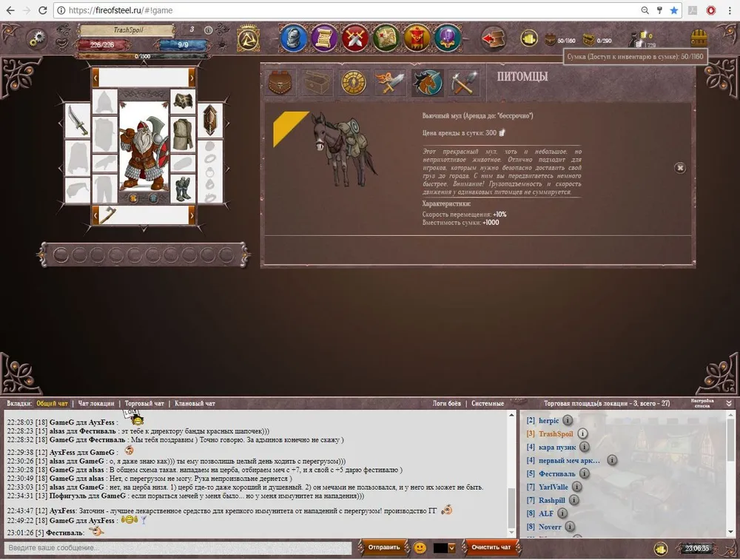Switch to Чат локации tab
The height and width of the screenshot is (560, 740).
point(96,403)
